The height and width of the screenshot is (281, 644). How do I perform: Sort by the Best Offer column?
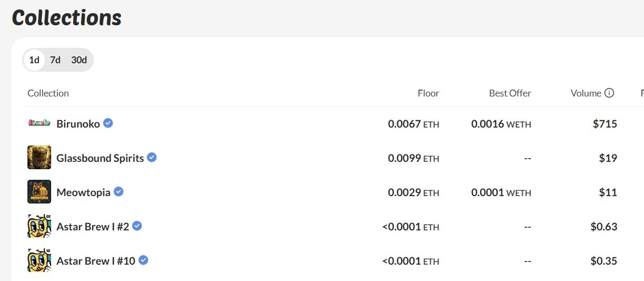point(510,93)
